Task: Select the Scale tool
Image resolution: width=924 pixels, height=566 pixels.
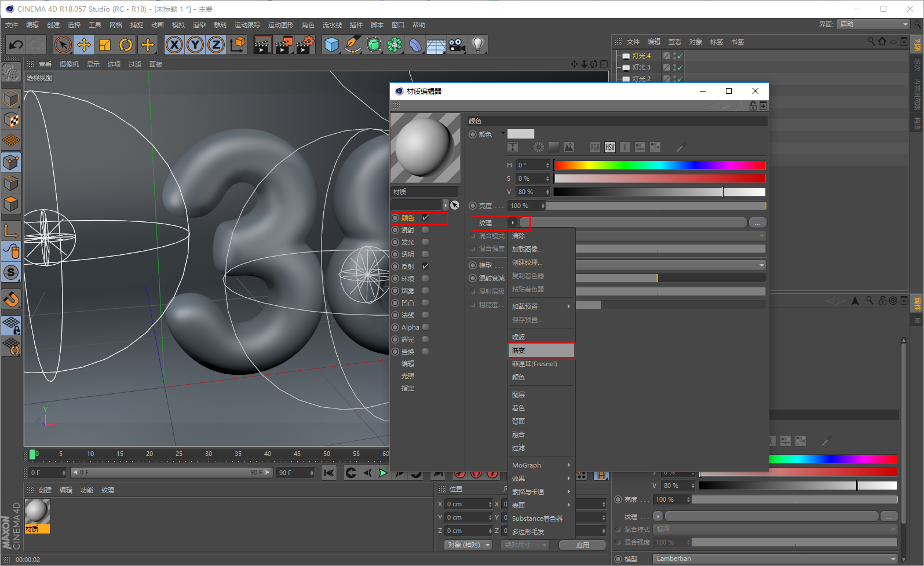Action: coord(105,45)
